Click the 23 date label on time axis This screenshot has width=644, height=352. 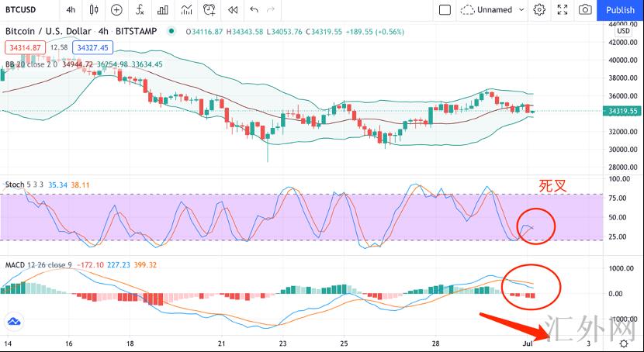pyautogui.click(x=282, y=343)
